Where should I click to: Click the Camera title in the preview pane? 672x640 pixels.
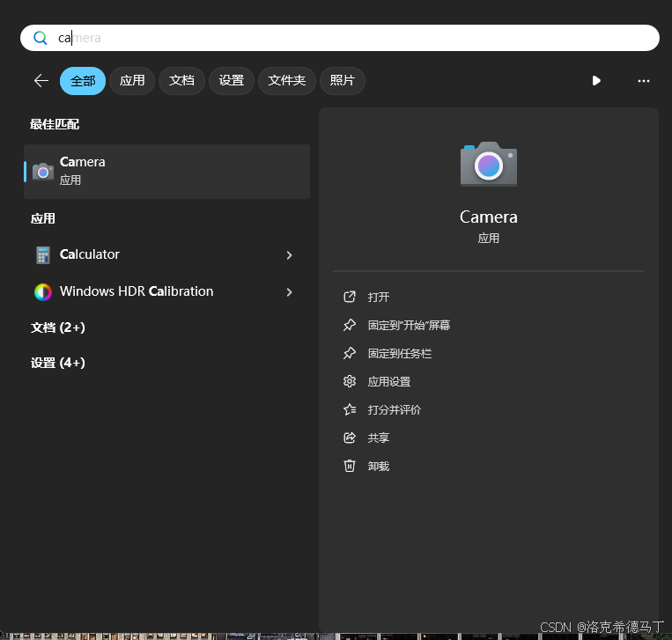[x=489, y=217]
